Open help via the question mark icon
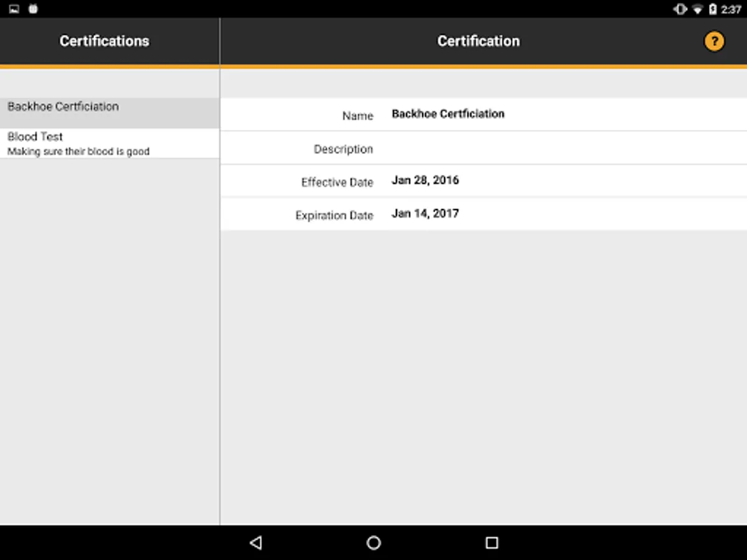Image resolution: width=747 pixels, height=560 pixels. click(x=714, y=42)
